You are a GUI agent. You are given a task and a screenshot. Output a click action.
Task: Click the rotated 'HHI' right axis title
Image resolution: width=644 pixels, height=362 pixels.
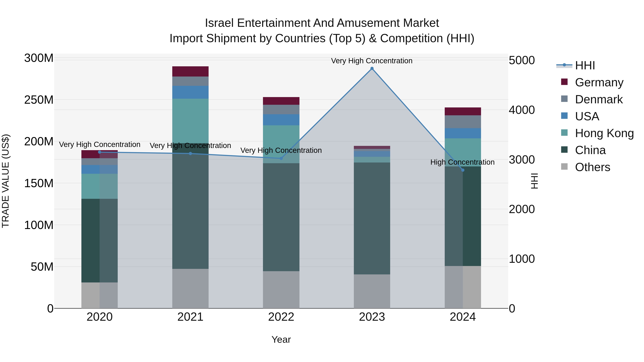534,181
